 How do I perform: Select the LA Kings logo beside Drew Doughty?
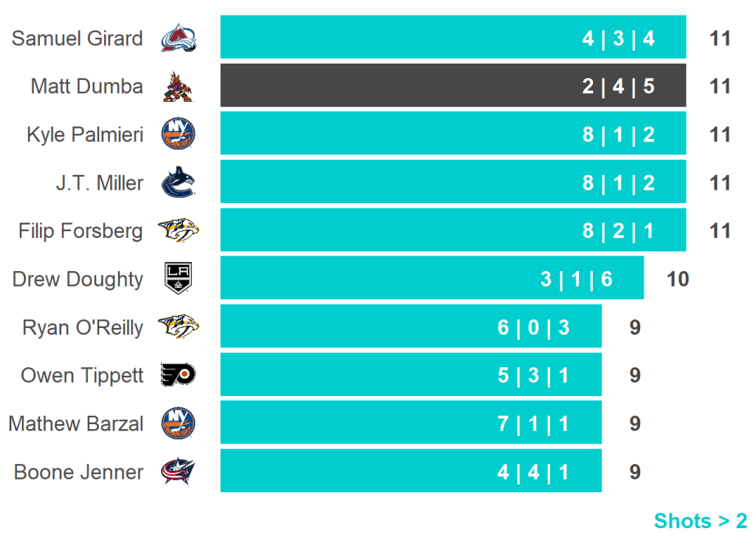tap(179, 279)
